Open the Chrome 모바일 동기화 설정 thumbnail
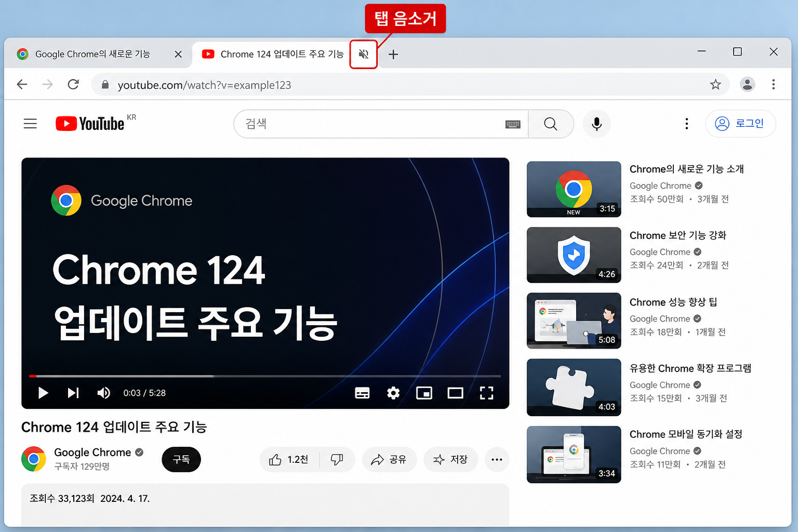798x532 pixels. click(x=574, y=455)
